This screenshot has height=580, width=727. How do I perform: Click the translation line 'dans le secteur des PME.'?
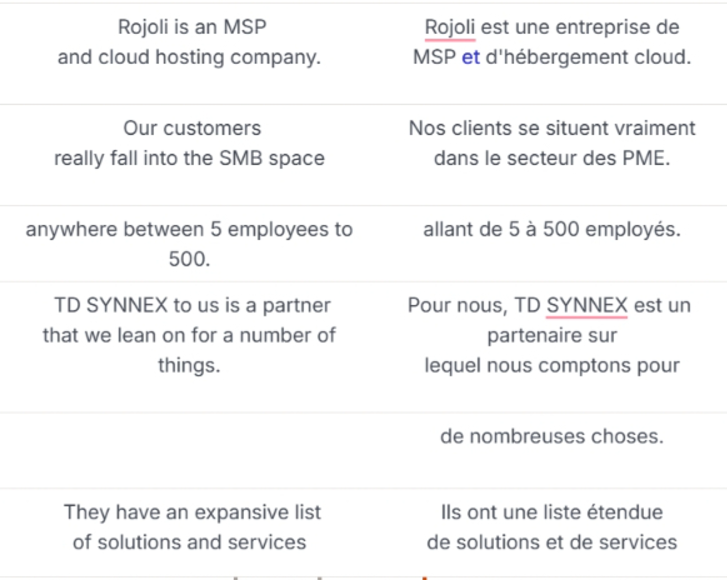(x=552, y=158)
